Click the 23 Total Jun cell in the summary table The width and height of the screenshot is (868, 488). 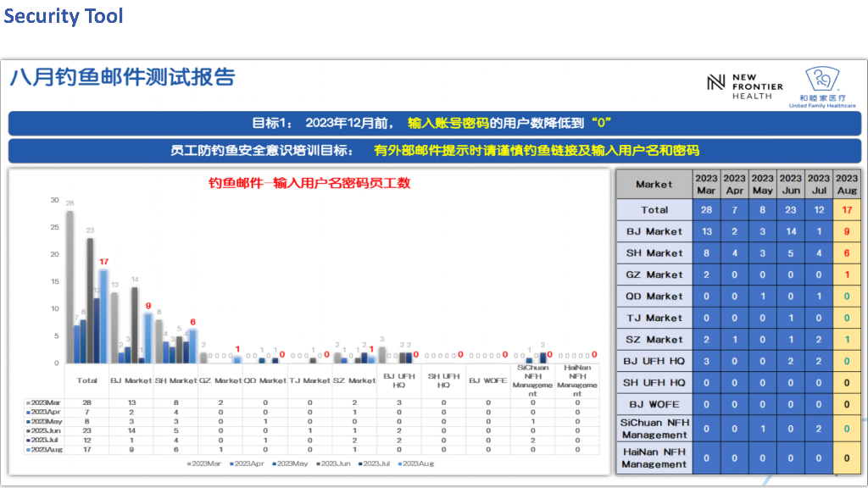[791, 210]
